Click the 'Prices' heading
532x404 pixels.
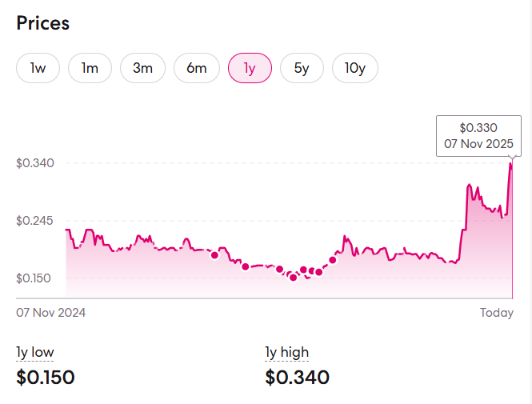pyautogui.click(x=43, y=23)
